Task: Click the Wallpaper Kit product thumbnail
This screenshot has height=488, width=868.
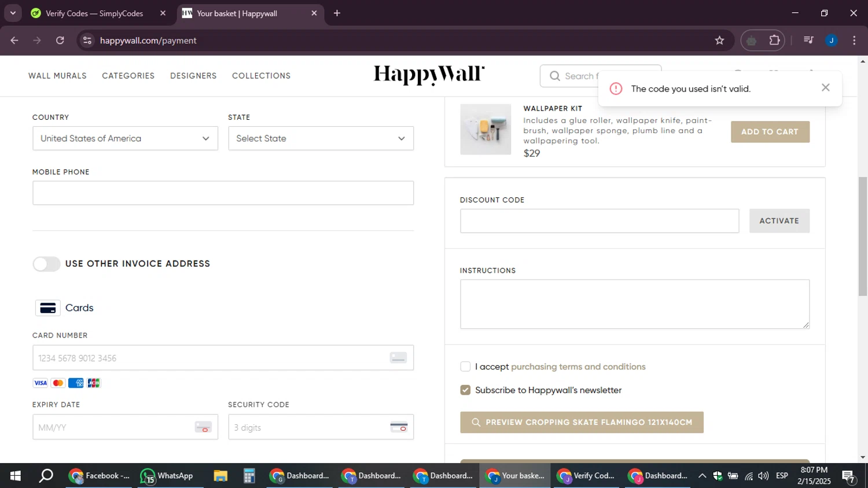Action: point(486,129)
